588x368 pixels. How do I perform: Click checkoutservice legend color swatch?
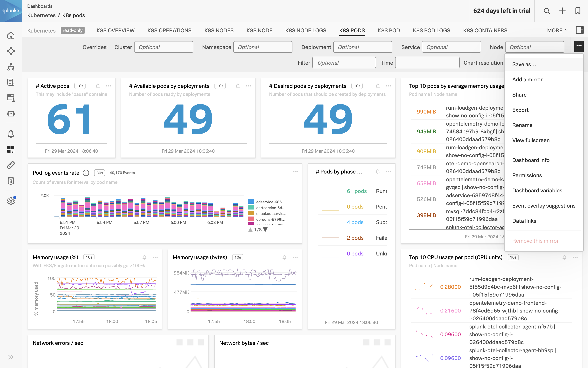point(251,213)
